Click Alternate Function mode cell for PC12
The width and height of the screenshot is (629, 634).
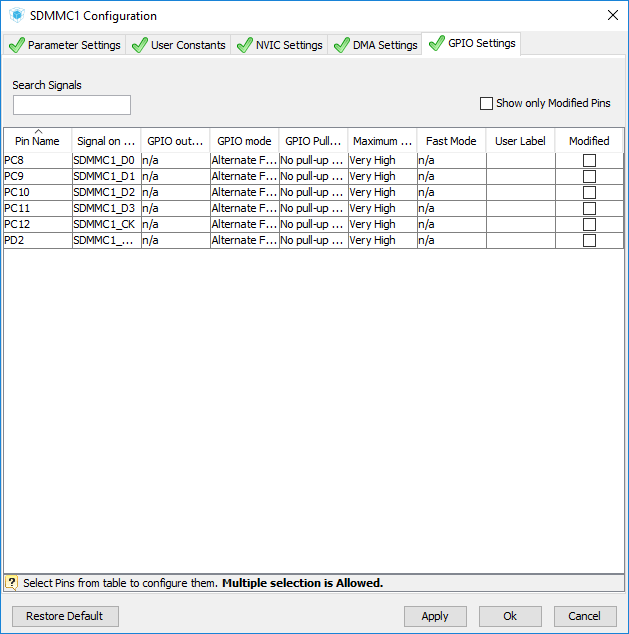tap(245, 224)
